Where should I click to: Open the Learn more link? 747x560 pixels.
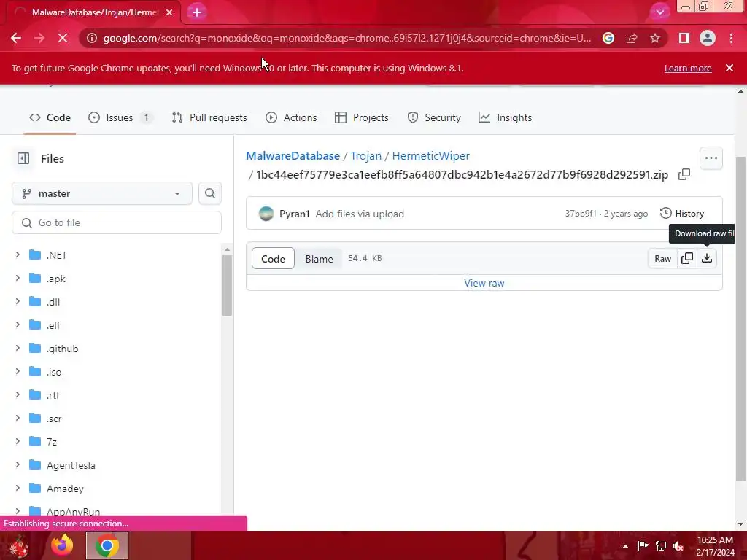(x=688, y=68)
